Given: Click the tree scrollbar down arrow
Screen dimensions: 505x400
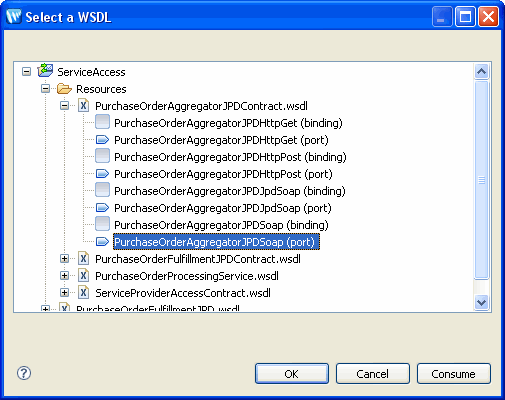Looking at the screenshot, I should pos(481,303).
